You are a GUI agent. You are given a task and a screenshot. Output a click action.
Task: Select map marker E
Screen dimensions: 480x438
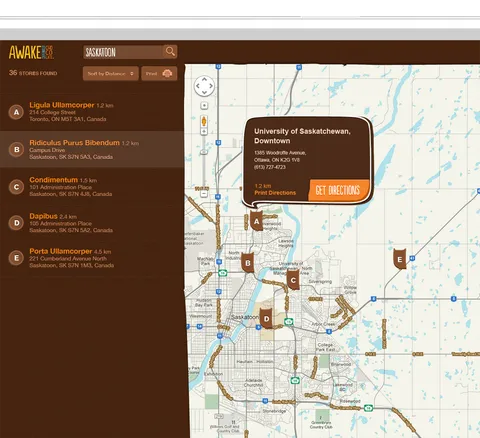pyautogui.click(x=399, y=259)
